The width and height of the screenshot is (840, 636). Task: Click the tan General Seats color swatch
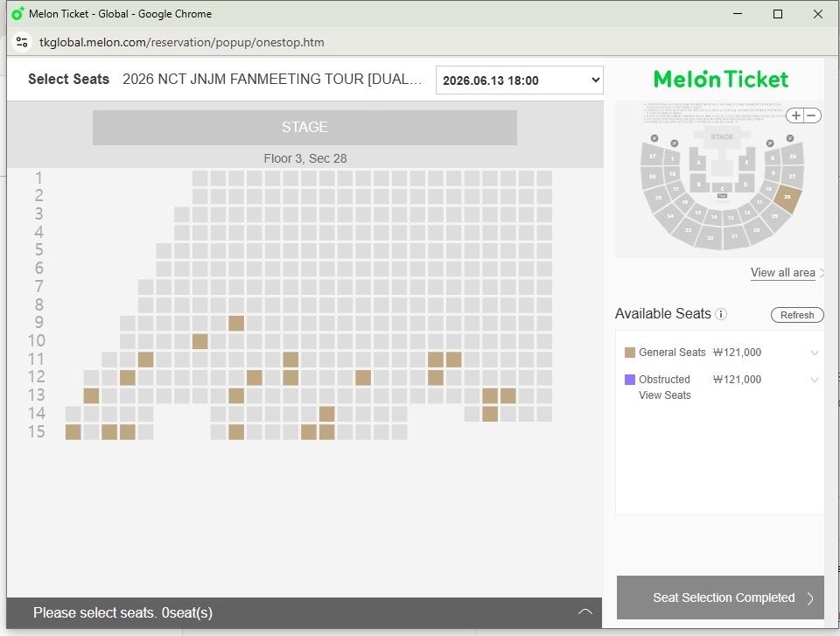(630, 353)
